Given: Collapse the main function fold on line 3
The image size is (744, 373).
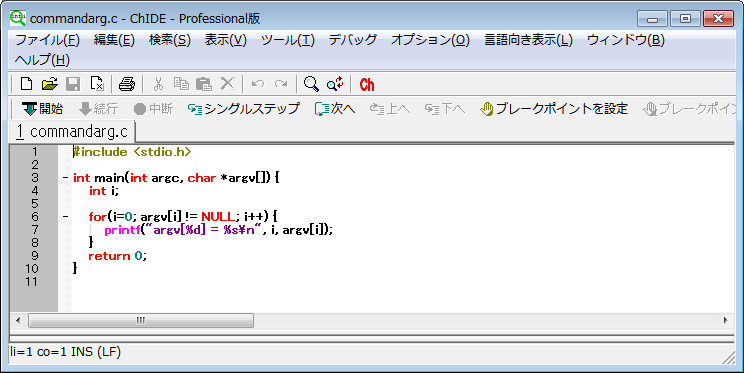Looking at the screenshot, I should click(65, 178).
